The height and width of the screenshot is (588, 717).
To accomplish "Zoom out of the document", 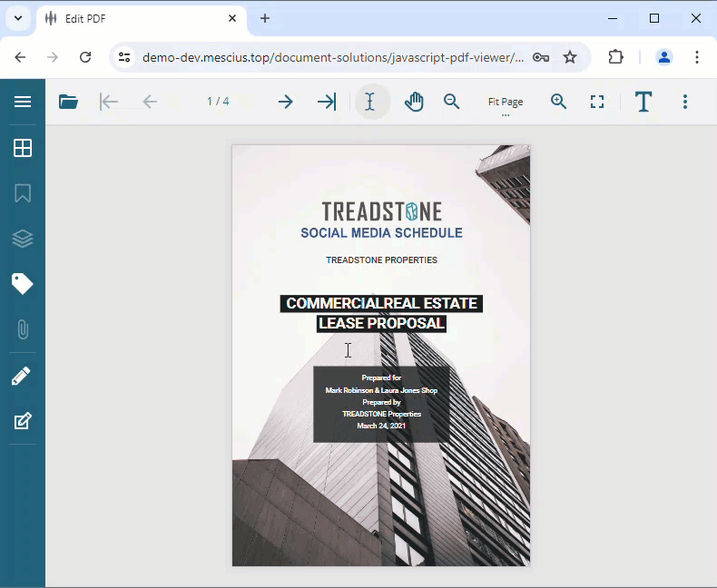I will [x=451, y=102].
